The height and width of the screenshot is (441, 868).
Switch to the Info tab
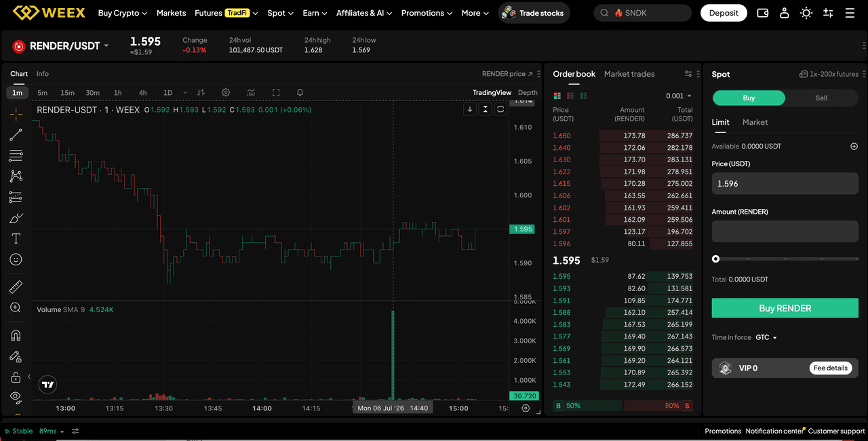(x=43, y=73)
